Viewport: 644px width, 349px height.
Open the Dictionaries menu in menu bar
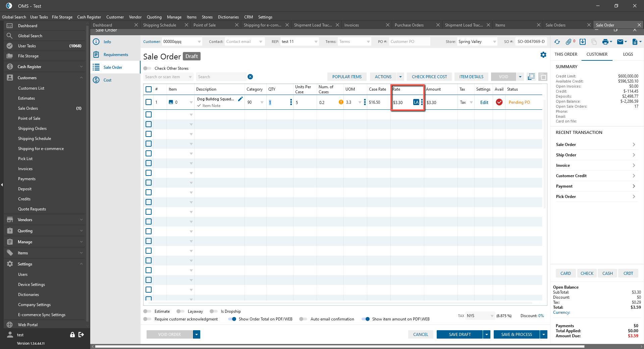pos(228,17)
